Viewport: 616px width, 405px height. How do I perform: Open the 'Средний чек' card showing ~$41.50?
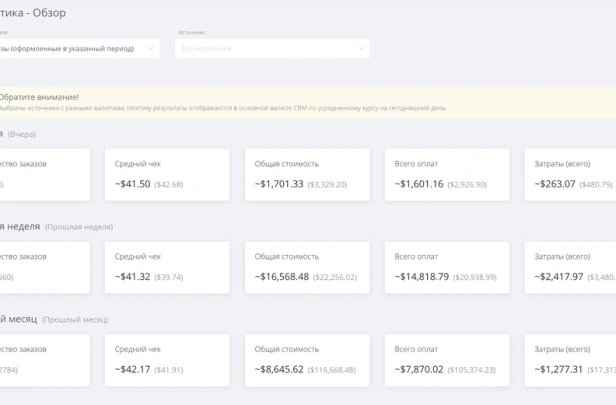(x=167, y=174)
